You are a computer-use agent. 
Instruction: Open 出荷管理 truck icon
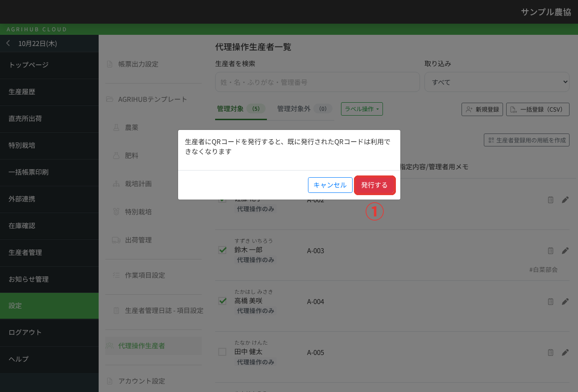(116, 240)
